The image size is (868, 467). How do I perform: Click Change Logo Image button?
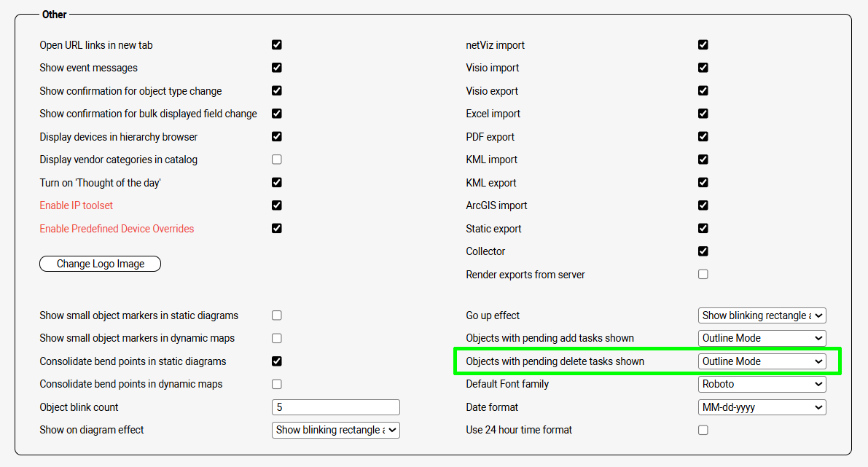[100, 264]
